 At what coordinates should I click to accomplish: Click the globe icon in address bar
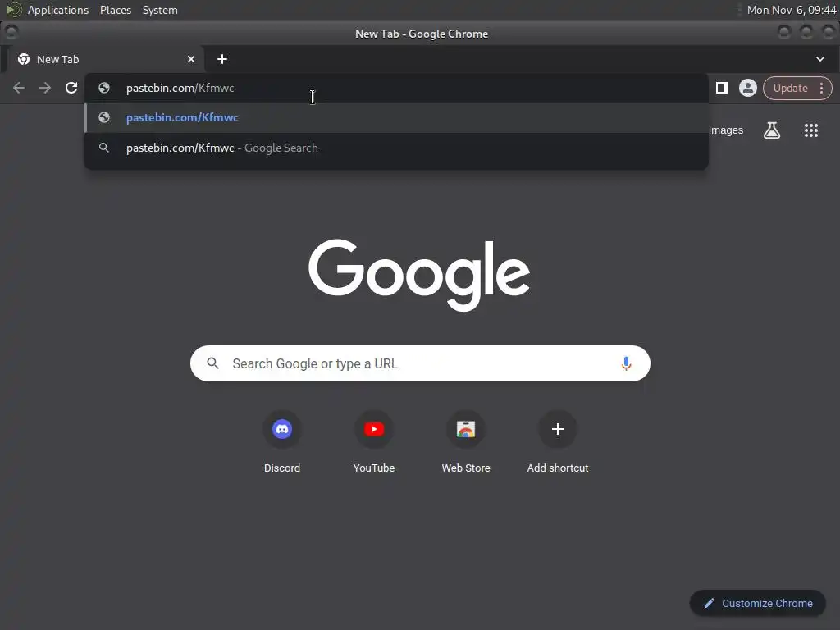104,88
